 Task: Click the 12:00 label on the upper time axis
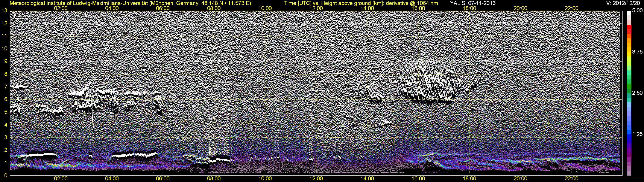pos(316,8)
